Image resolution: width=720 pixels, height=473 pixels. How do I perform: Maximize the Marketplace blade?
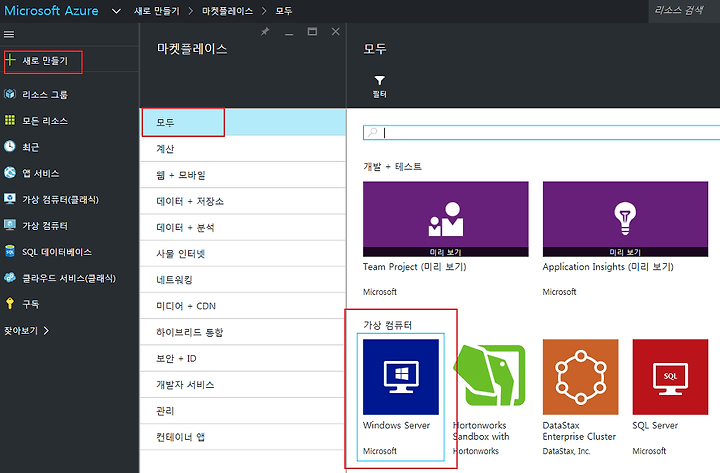point(312,32)
